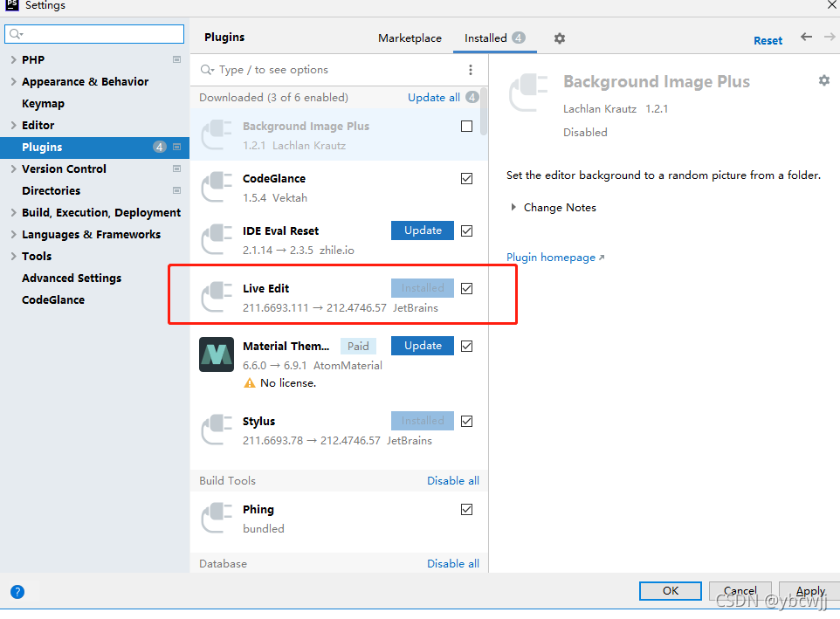Open the Directories settings page
Viewport: 840px width, 619px height.
[51, 190]
